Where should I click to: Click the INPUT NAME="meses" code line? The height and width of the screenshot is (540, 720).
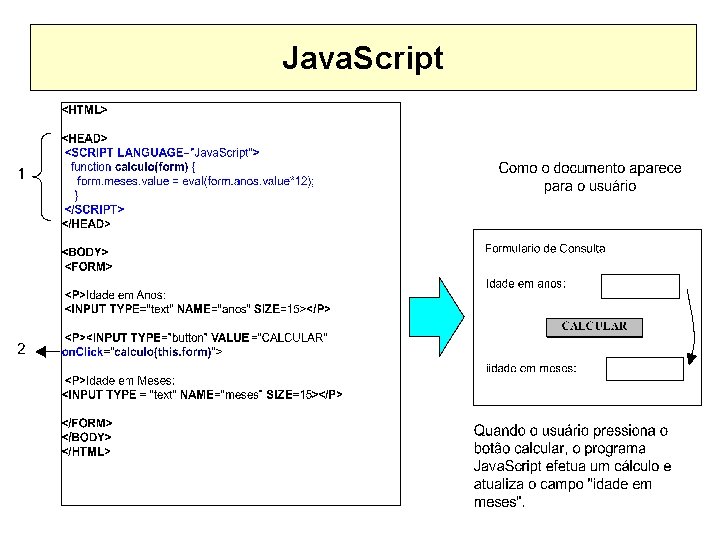[x=202, y=395]
